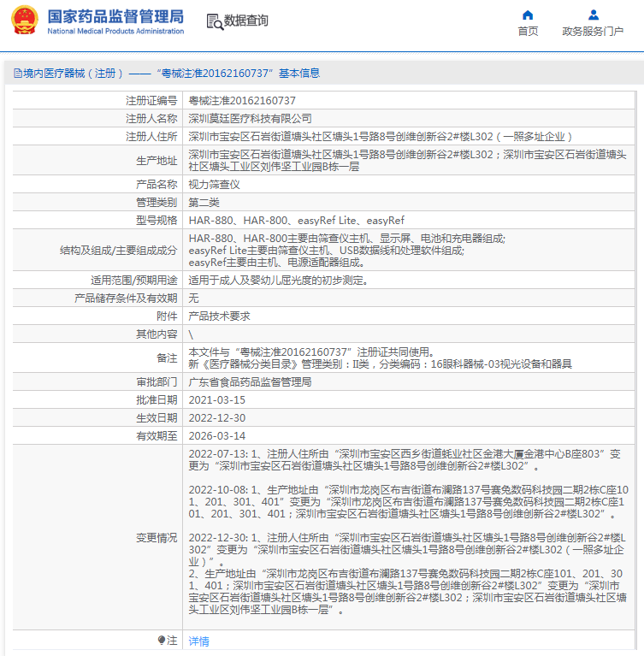The width and height of the screenshot is (644, 656).
Task: Click the 注册人名称 row label
Action: [151, 119]
